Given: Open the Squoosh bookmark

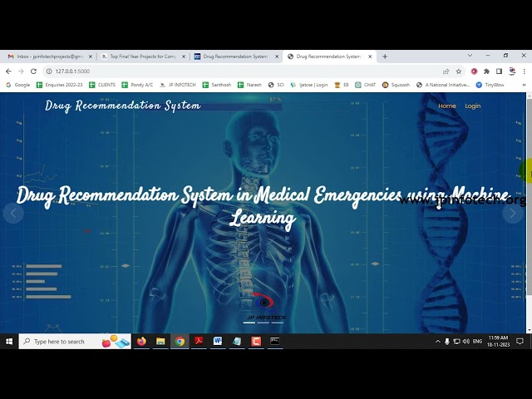Looking at the screenshot, I should 396,85.
